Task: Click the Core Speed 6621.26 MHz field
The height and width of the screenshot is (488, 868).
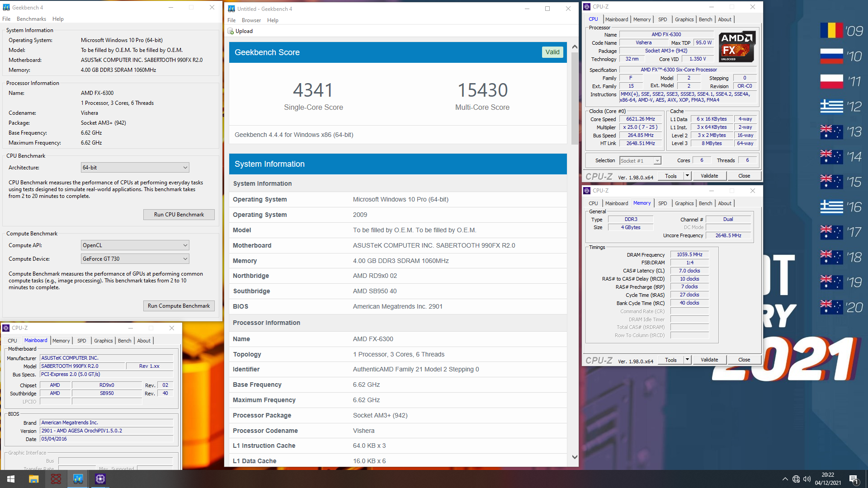Action: point(641,119)
